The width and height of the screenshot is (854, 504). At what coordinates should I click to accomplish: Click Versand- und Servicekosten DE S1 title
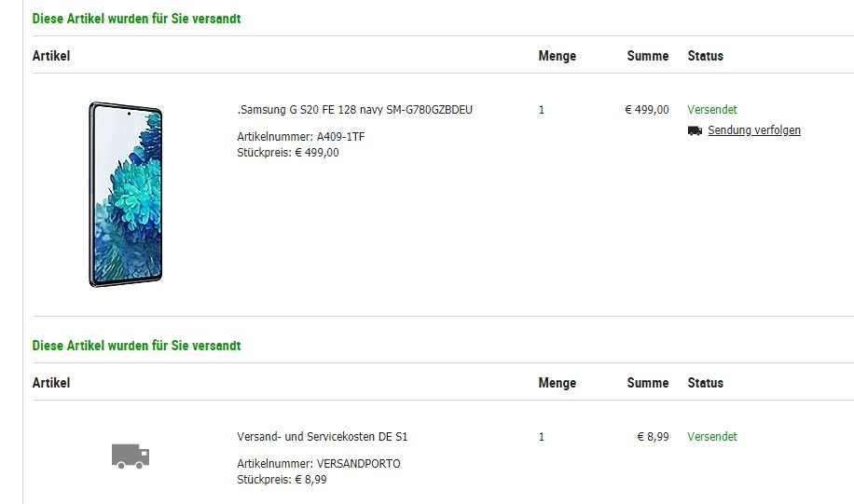click(x=322, y=437)
